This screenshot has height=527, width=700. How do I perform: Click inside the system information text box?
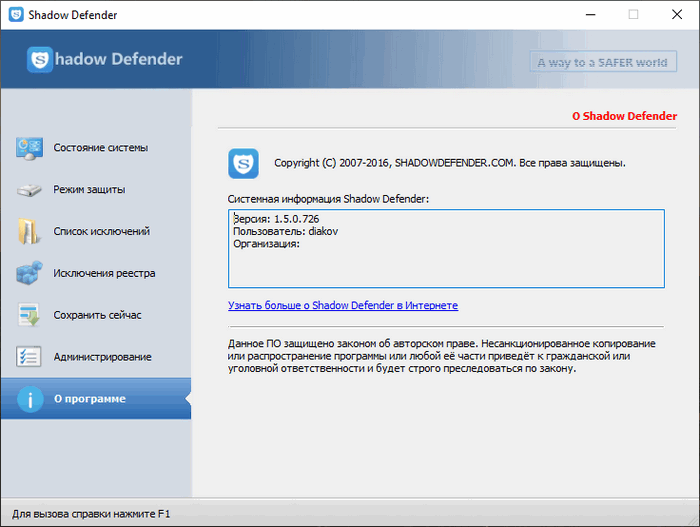pos(446,248)
